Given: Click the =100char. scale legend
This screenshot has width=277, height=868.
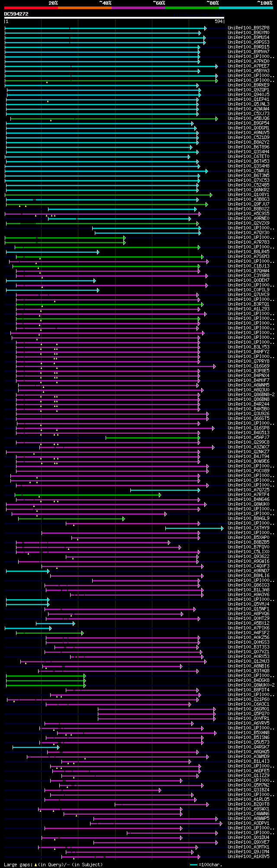Looking at the screenshot, I should 206,865.
